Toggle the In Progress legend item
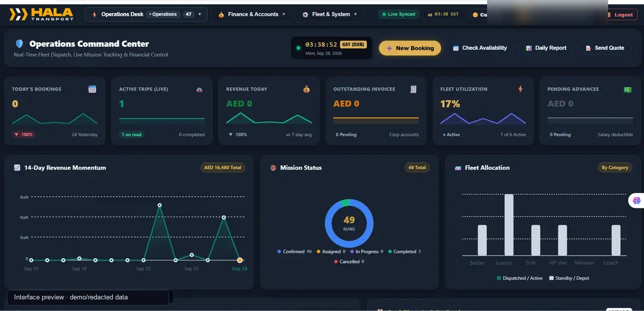The image size is (644, 311). (367, 252)
